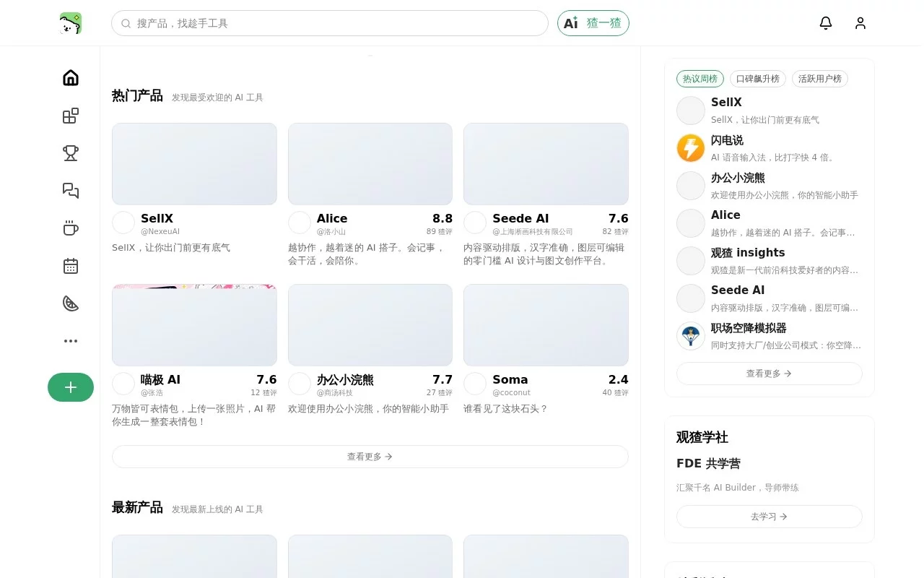This screenshot has height=578, width=924.
Task: Click the Alice title in hot products
Action: click(332, 218)
